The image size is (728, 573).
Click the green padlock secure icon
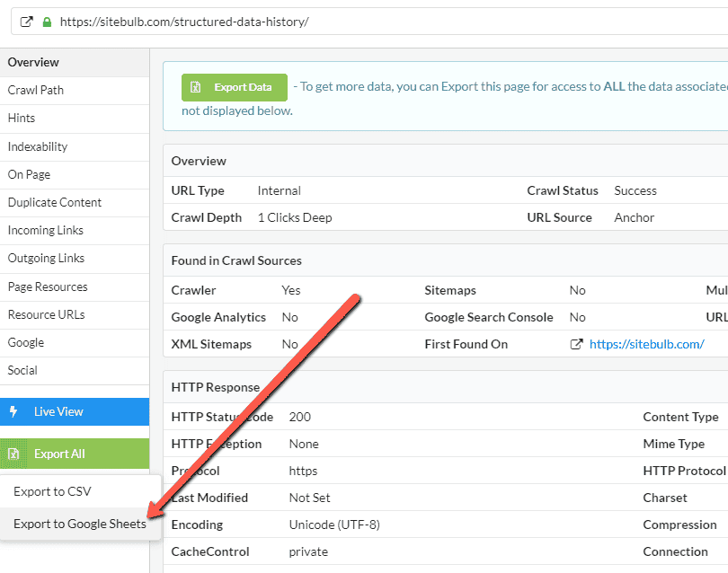[47, 22]
